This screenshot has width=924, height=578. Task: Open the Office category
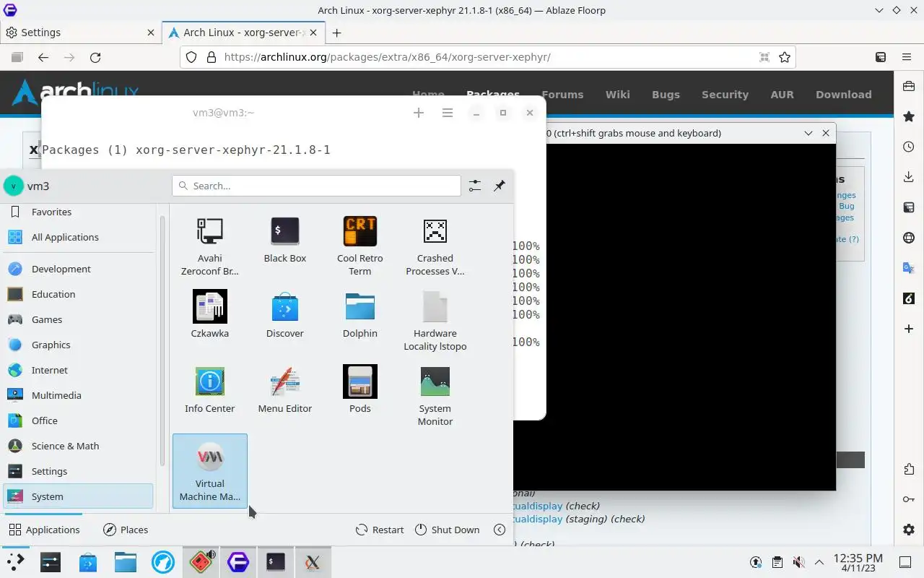click(78, 420)
